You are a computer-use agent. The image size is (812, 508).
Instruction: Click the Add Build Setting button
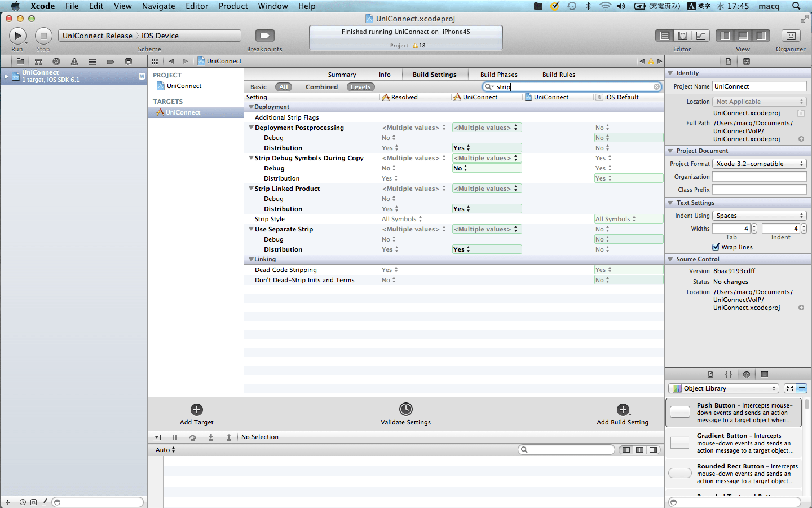coord(623,414)
